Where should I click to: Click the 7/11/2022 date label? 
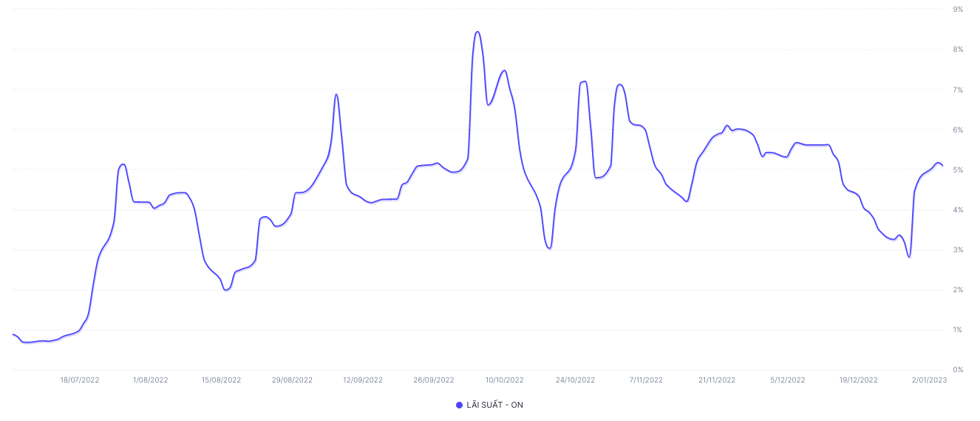(646, 380)
